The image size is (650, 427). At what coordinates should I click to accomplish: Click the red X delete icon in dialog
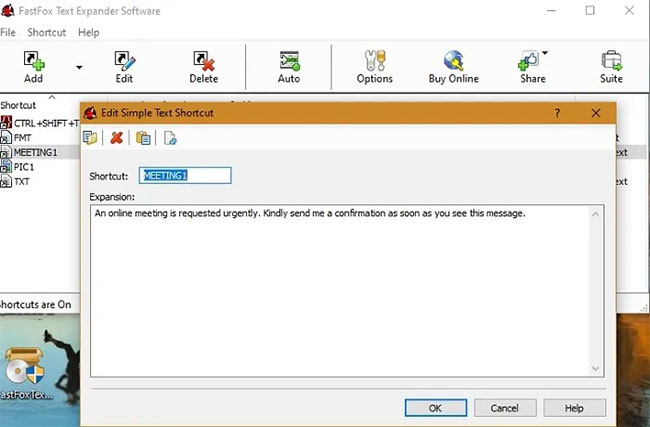[x=116, y=138]
